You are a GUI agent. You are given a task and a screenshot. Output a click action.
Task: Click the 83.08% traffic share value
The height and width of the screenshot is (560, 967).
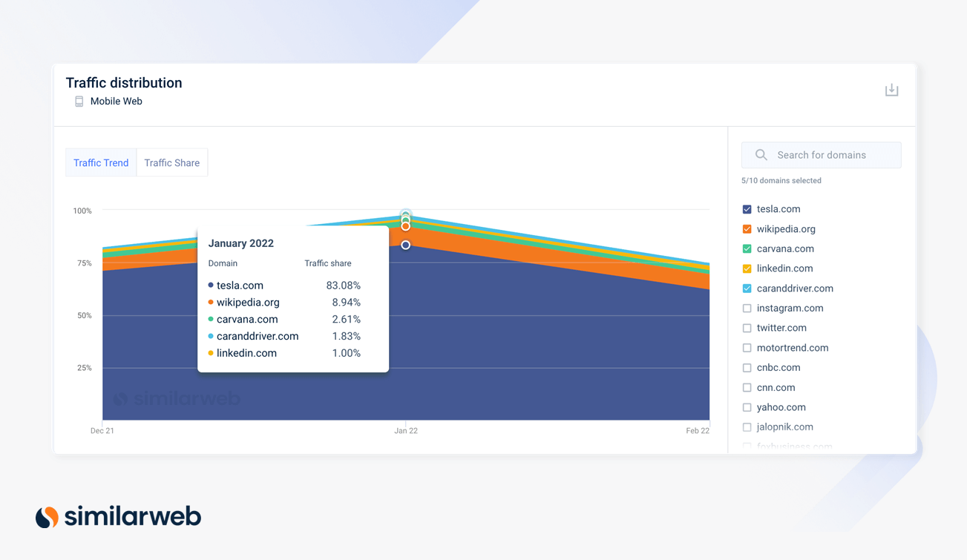[x=343, y=286]
